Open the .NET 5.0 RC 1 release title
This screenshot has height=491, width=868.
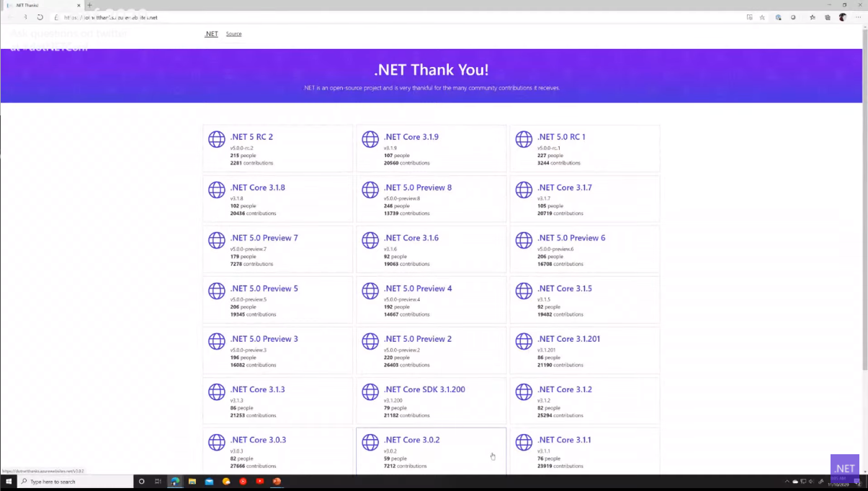(561, 137)
